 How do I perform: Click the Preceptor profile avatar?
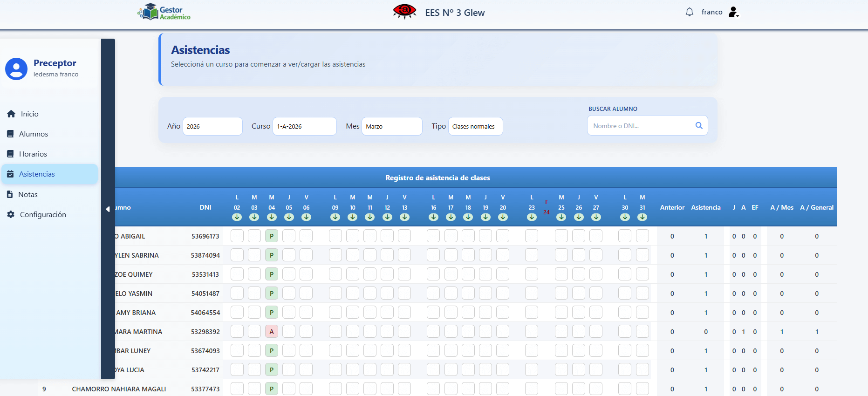click(x=16, y=69)
